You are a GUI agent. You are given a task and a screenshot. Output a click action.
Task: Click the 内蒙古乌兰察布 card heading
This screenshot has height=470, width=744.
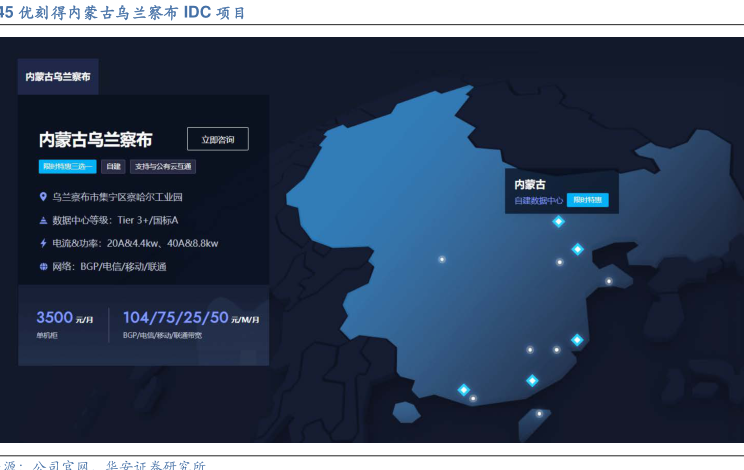pos(95,140)
